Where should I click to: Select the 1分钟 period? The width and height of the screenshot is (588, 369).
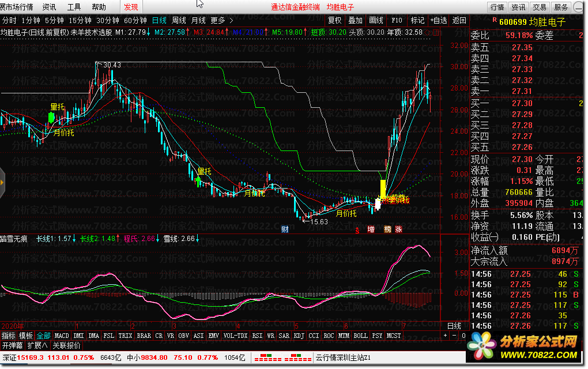(31, 20)
